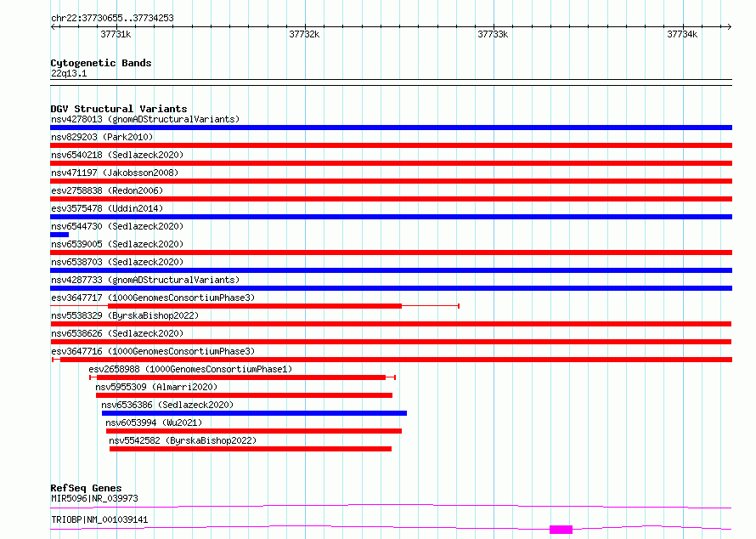Click esv3575478 (Uddin2014) label
The image size is (756, 539).
(107, 208)
